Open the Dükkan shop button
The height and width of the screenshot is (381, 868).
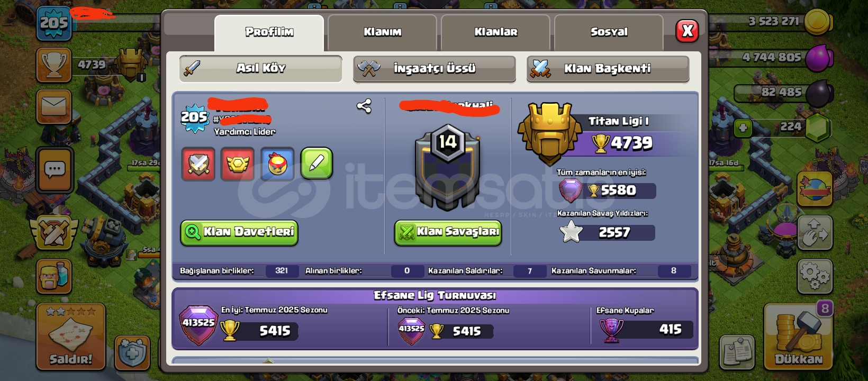[799, 337]
